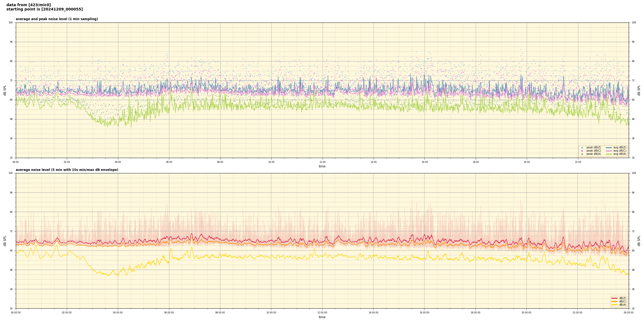644x322 pixels.
Task: Click the 18:00 tick label on top chart
Action: (x=475, y=162)
